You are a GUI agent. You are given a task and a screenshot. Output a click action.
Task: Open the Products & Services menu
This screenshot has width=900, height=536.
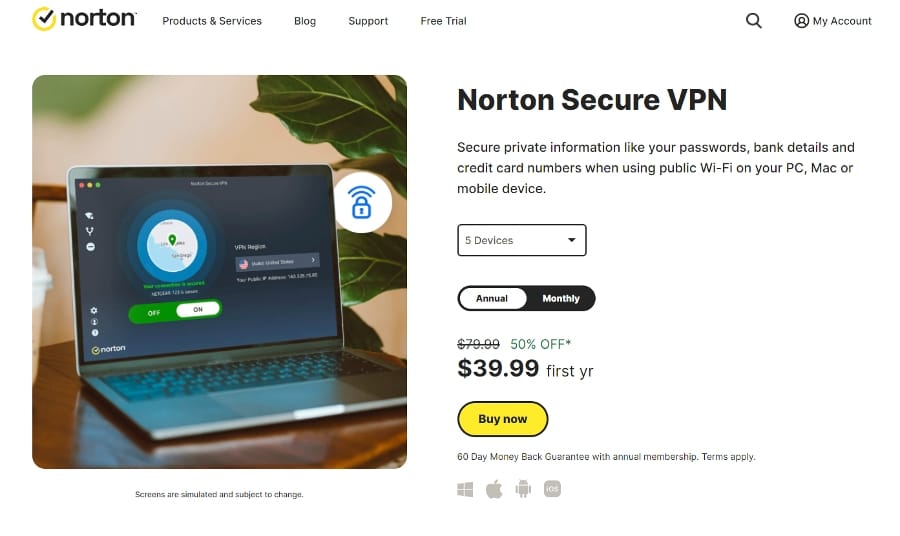(x=212, y=21)
